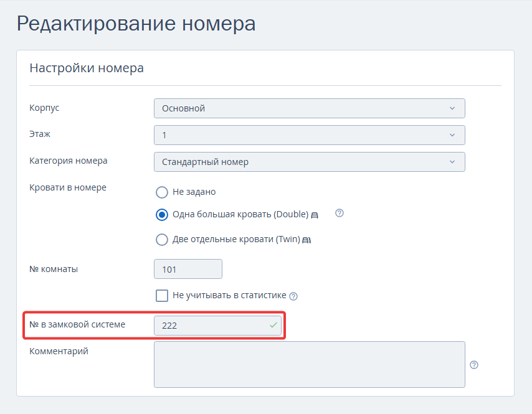
Task: Select Две отдельные кровати (Twin) option
Action: pyautogui.click(x=162, y=240)
